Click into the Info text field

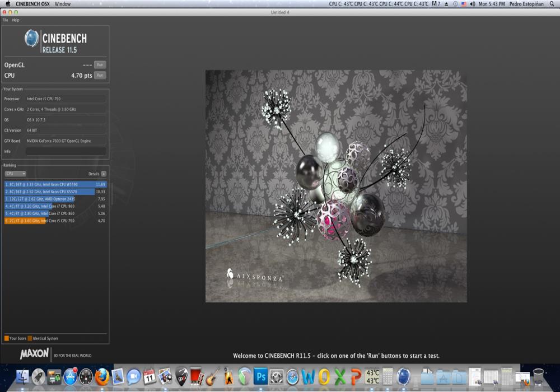click(66, 151)
